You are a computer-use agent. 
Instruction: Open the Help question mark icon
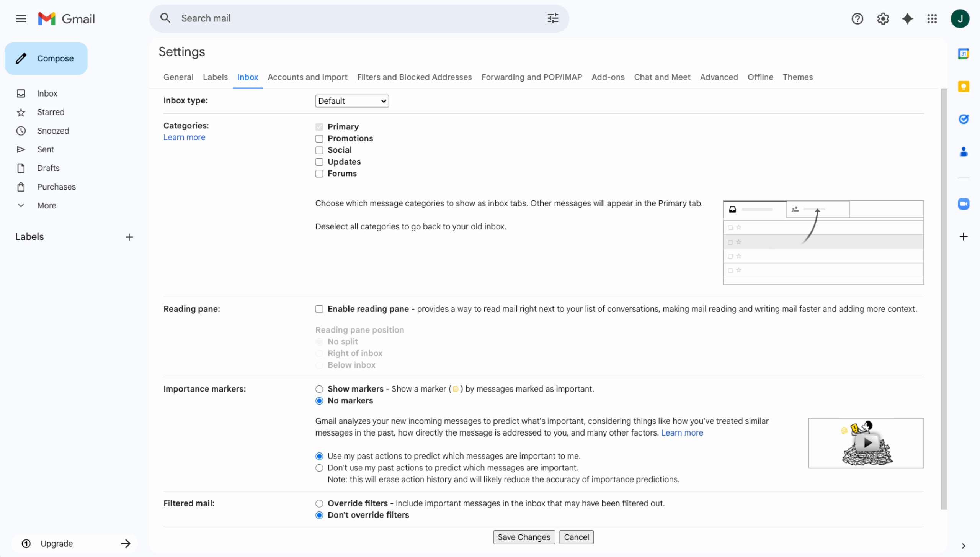coord(857,18)
